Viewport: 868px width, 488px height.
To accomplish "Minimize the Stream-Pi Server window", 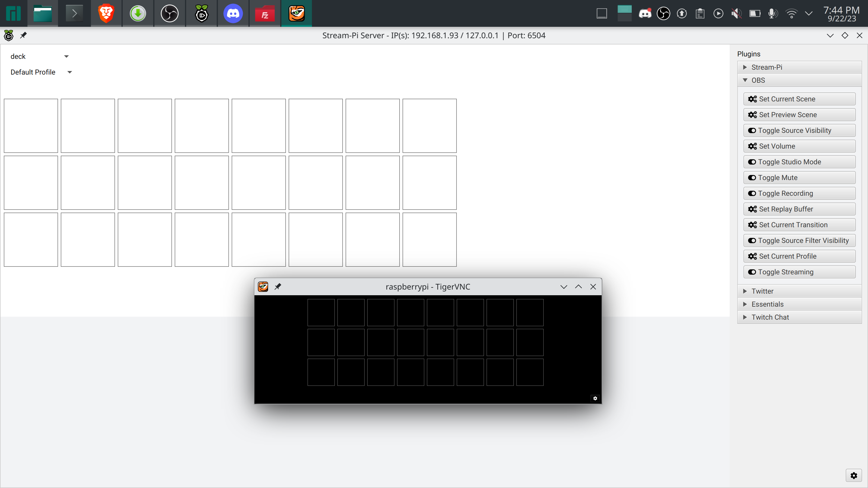I will coord(830,35).
